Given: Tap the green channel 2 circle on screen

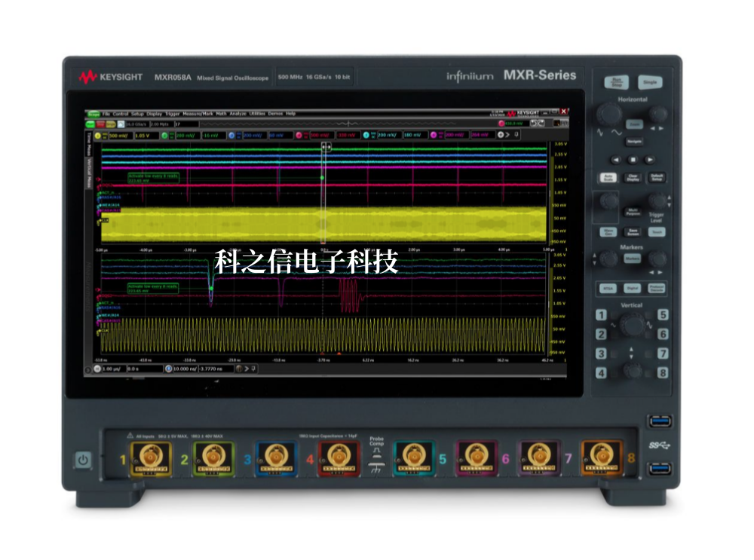Looking at the screenshot, I should pyautogui.click(x=164, y=136).
